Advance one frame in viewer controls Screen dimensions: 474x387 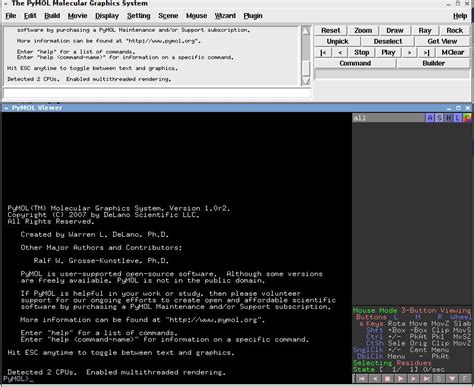coord(413,379)
